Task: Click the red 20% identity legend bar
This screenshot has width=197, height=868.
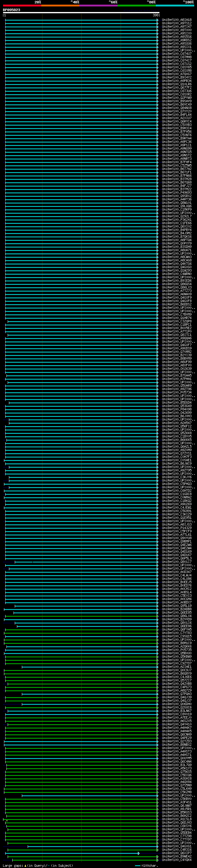Action: point(22,6)
